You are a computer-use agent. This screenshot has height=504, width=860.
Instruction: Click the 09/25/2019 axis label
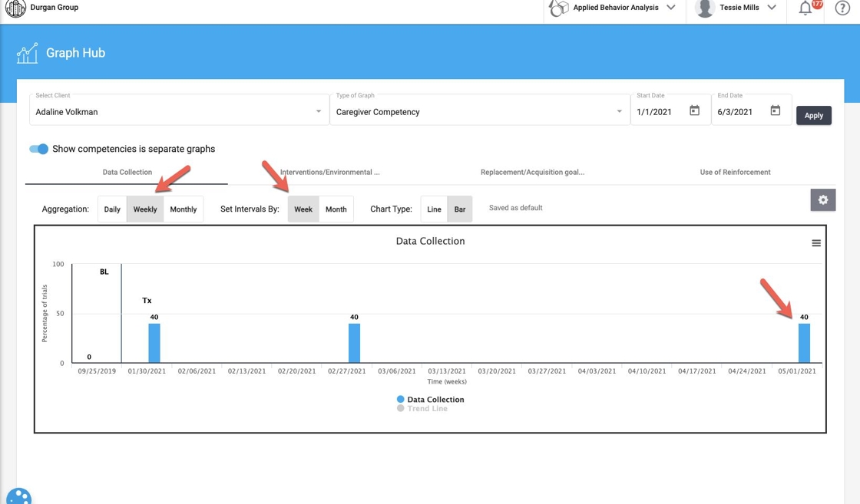pos(97,371)
